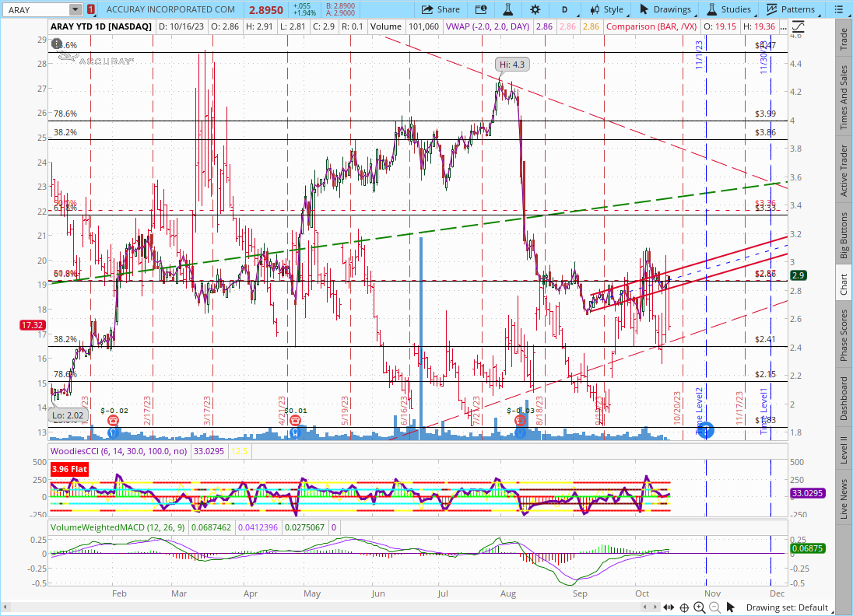Viewport: 853px width, 616px height.
Task: Click the Share button
Action: (x=441, y=9)
